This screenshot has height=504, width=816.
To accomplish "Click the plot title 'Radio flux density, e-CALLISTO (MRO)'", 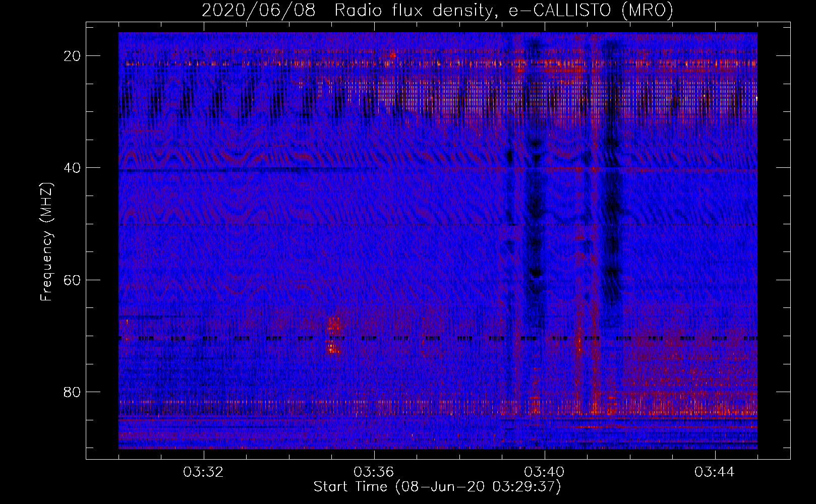I will point(503,11).
